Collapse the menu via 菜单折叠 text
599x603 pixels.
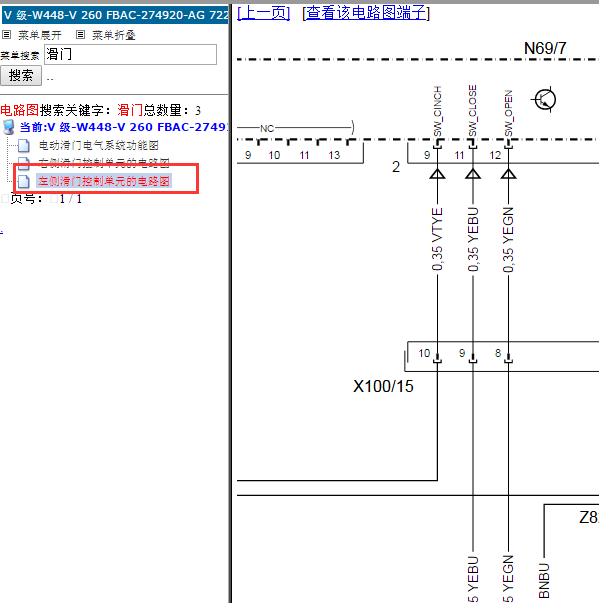[113, 35]
